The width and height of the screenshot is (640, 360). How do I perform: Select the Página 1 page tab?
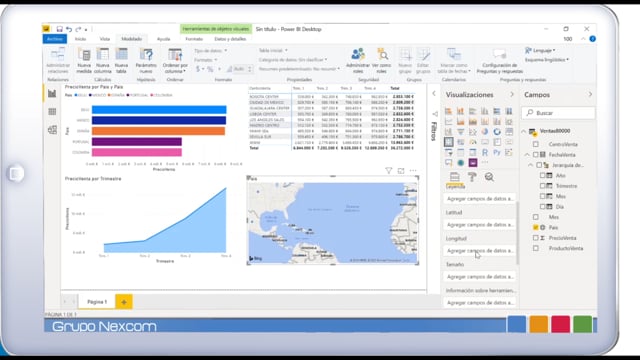coord(97,302)
